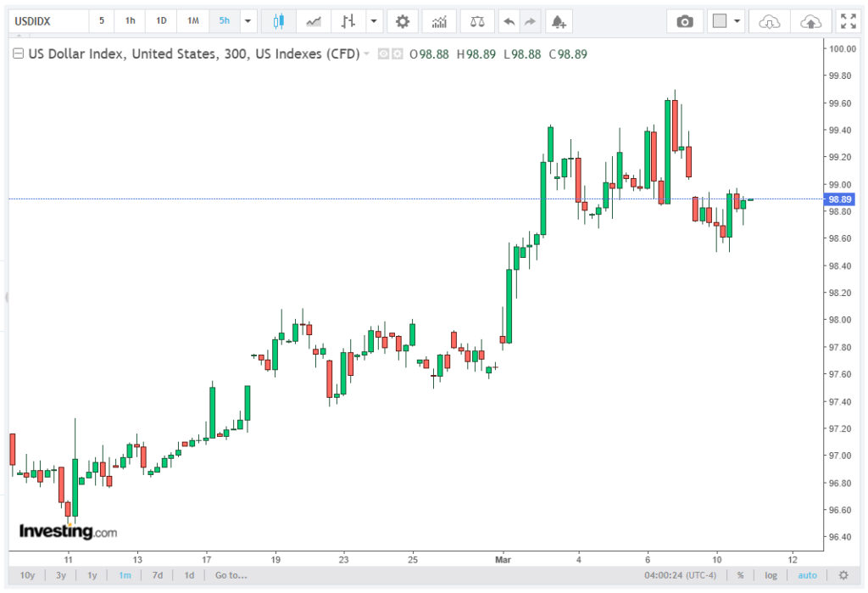Save the chart layout to the cloud
The image size is (868, 593).
[810, 21]
